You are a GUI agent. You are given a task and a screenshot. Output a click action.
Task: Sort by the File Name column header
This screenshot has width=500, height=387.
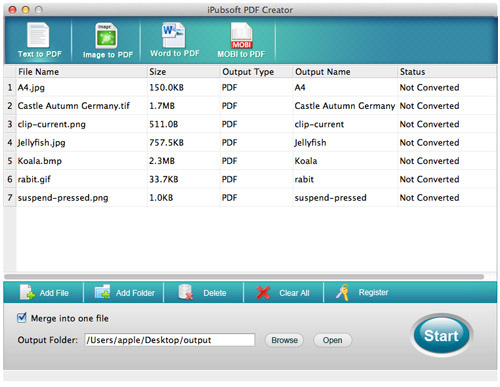[82, 72]
